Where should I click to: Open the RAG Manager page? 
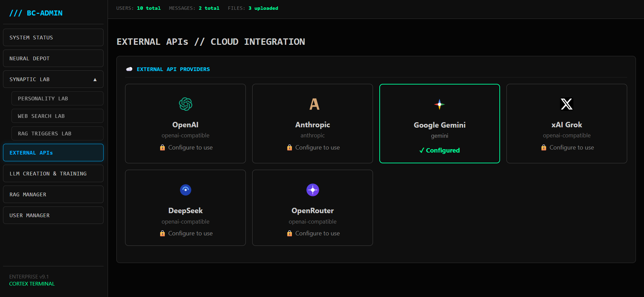(x=53, y=194)
